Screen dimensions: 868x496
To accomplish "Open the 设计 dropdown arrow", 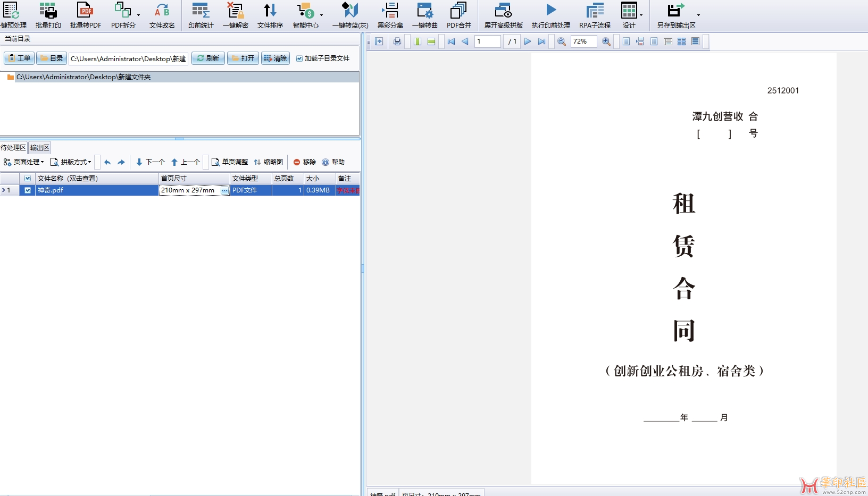I will coord(641,15).
